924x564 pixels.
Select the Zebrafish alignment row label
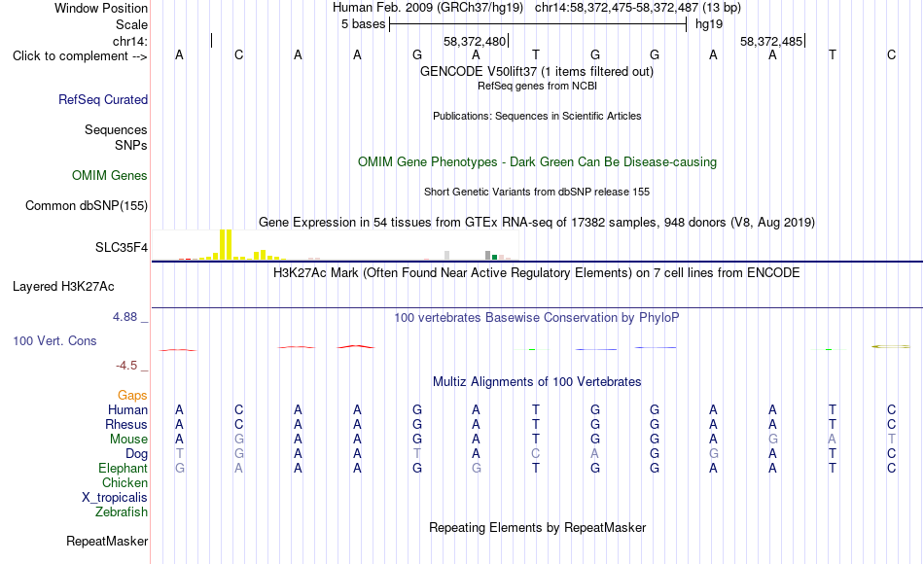(x=122, y=511)
